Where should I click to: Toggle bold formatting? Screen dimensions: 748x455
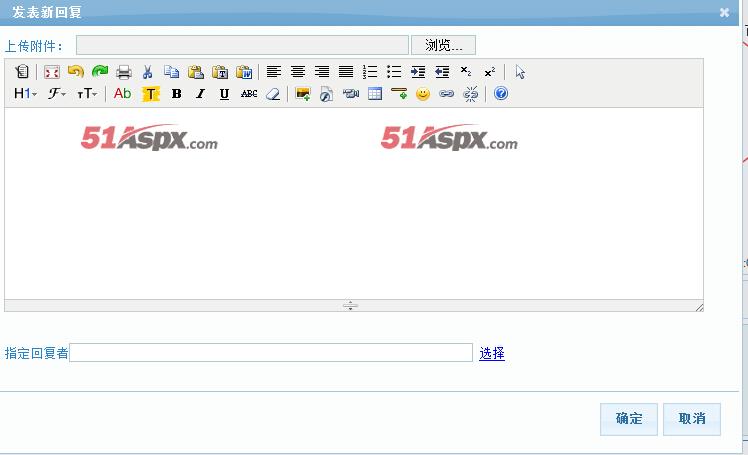click(x=177, y=93)
